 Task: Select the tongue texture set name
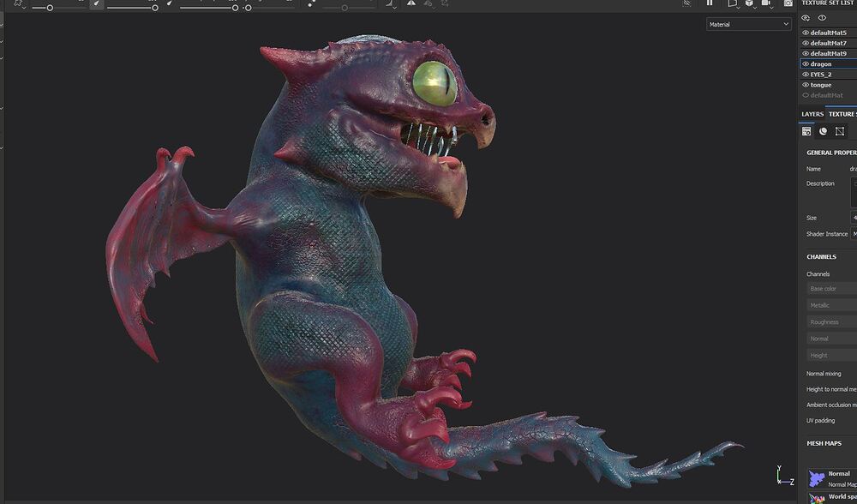(821, 85)
